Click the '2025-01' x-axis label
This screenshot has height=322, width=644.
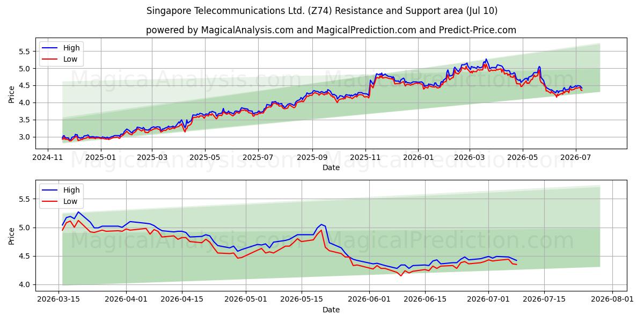pos(100,157)
